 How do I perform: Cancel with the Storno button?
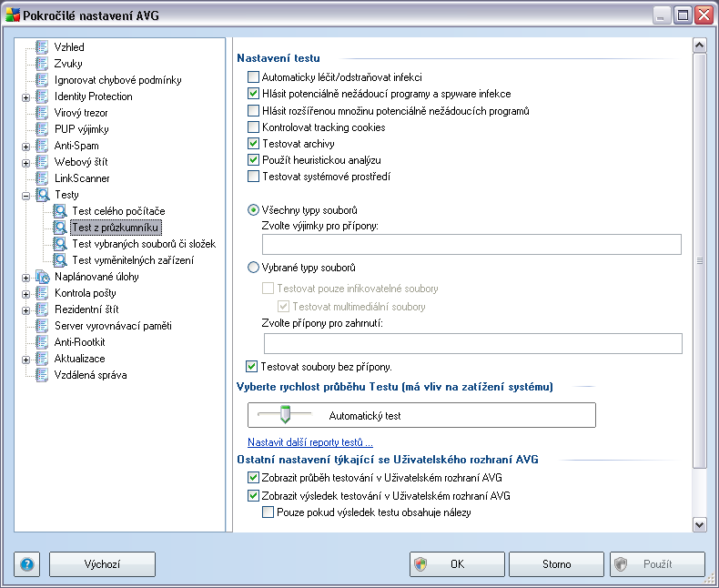coord(557,564)
